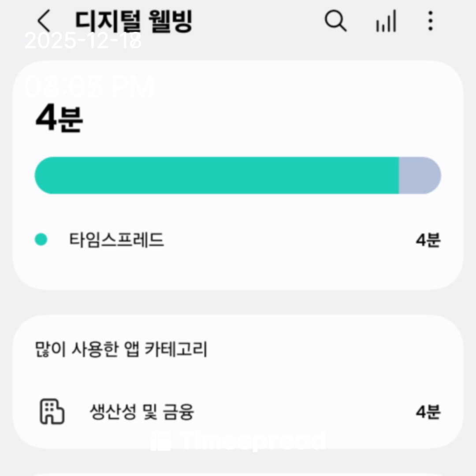Tap the teal segment of the usage bar
Image resolution: width=476 pixels, height=476 pixels.
coord(216,175)
